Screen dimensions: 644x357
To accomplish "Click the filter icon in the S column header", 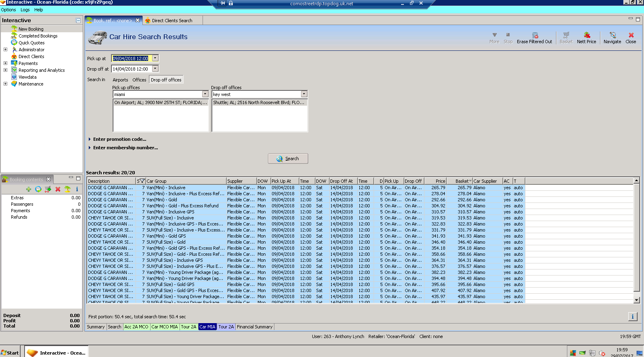I will point(142,181).
